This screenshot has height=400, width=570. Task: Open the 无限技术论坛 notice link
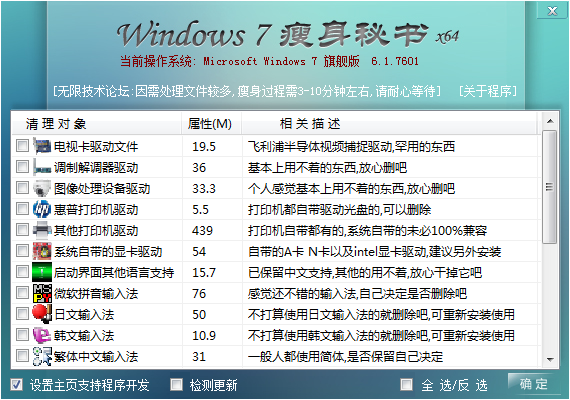(x=247, y=91)
